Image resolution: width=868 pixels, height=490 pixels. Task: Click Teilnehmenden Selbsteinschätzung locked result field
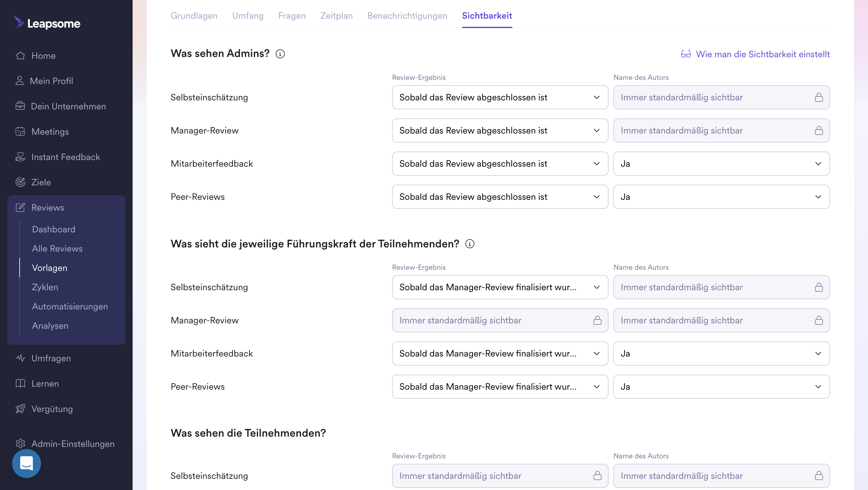click(x=500, y=476)
